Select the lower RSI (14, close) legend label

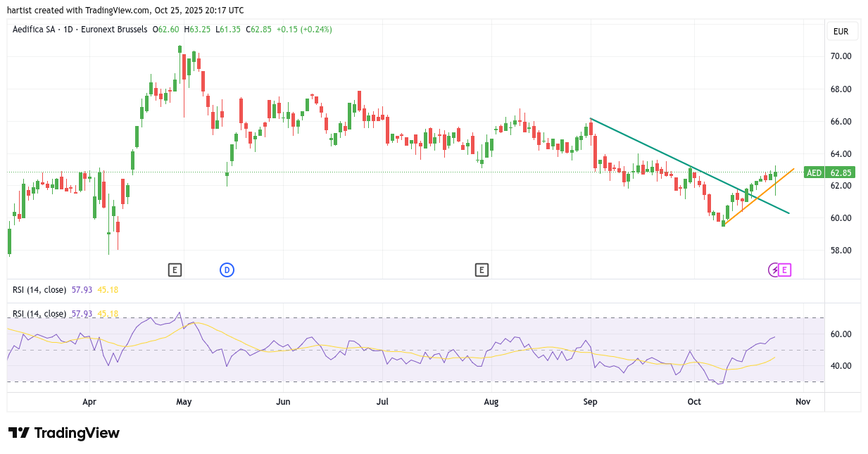pos(39,313)
